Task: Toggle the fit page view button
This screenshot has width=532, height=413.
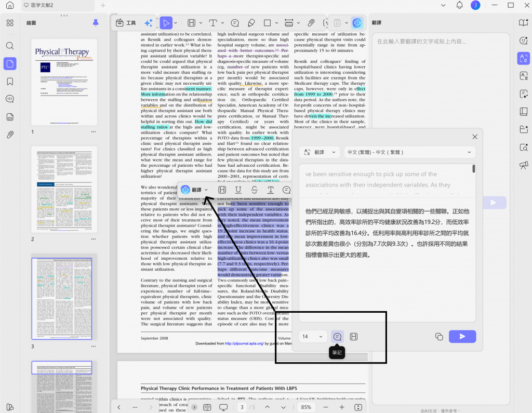Action: coord(358,407)
